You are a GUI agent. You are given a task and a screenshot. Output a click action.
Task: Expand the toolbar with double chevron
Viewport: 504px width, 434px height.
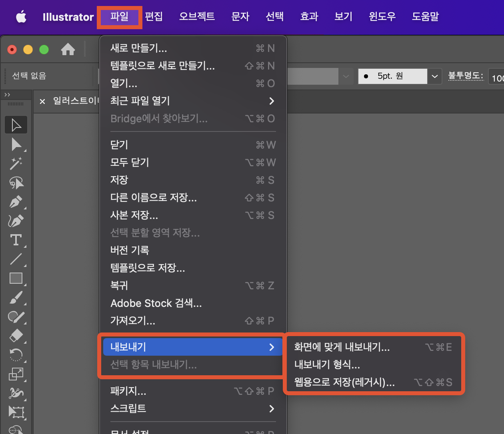click(7, 95)
